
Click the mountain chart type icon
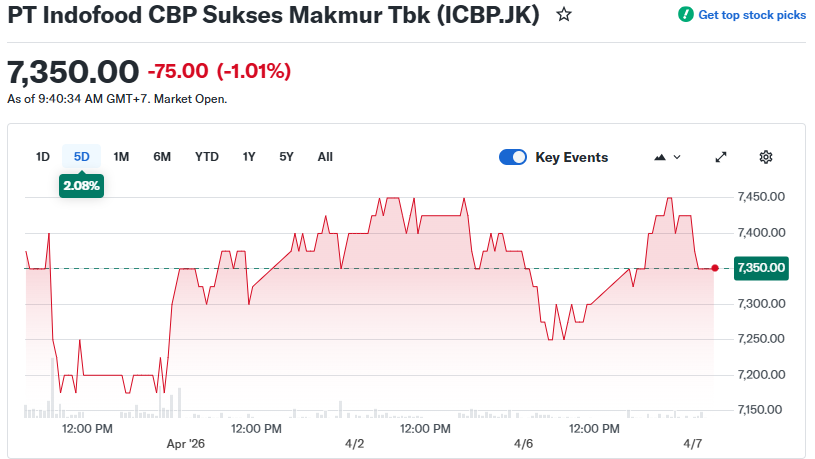pyautogui.click(x=659, y=157)
